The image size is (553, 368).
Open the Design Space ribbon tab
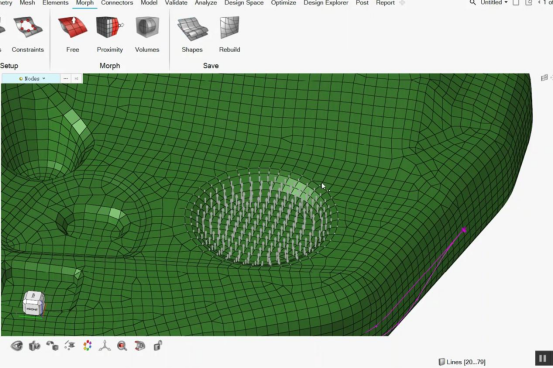[244, 3]
